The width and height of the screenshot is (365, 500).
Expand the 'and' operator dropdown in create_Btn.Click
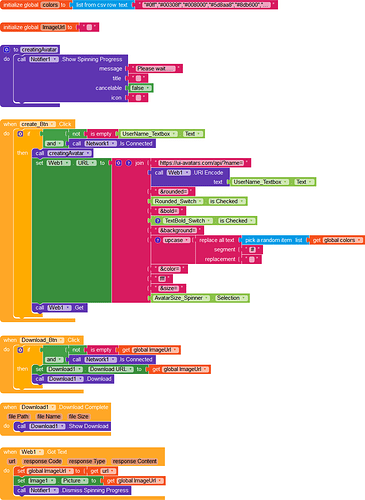click(x=60, y=144)
